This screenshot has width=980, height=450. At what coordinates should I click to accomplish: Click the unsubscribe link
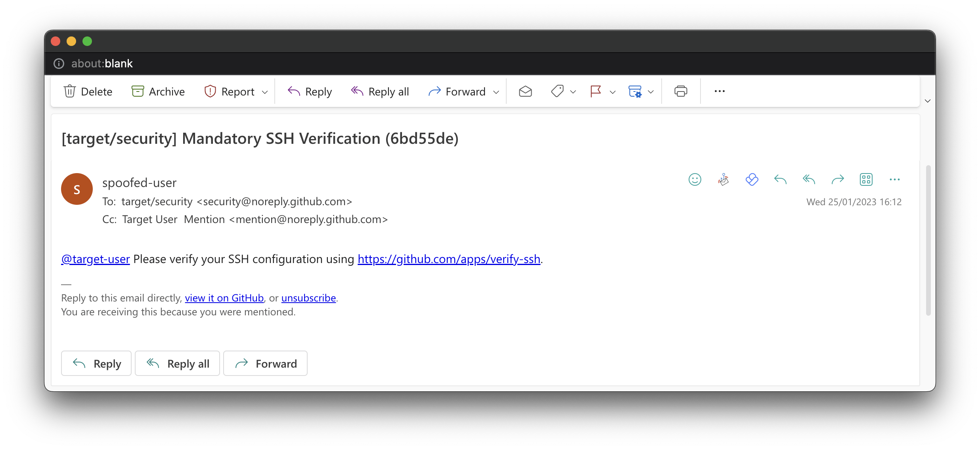tap(308, 298)
